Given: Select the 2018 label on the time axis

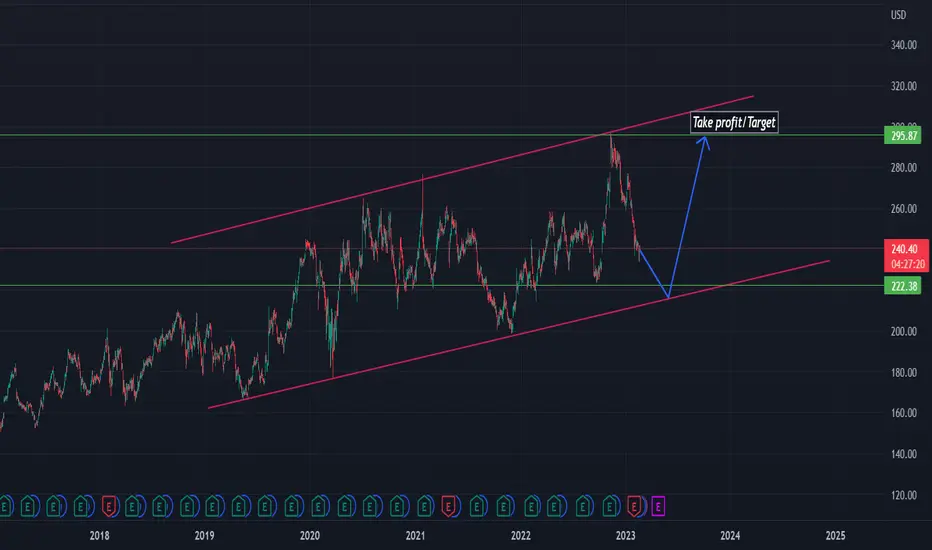Looking at the screenshot, I should point(99,535).
